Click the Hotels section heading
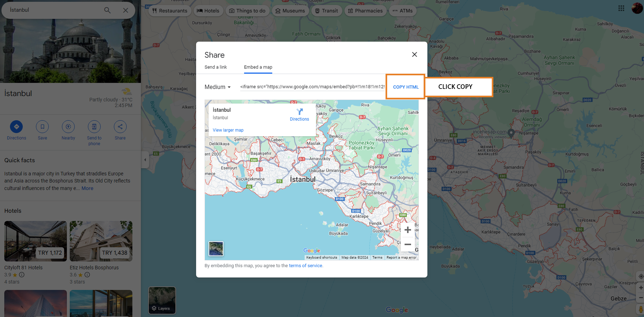Image resolution: width=644 pixels, height=317 pixels. (x=13, y=211)
